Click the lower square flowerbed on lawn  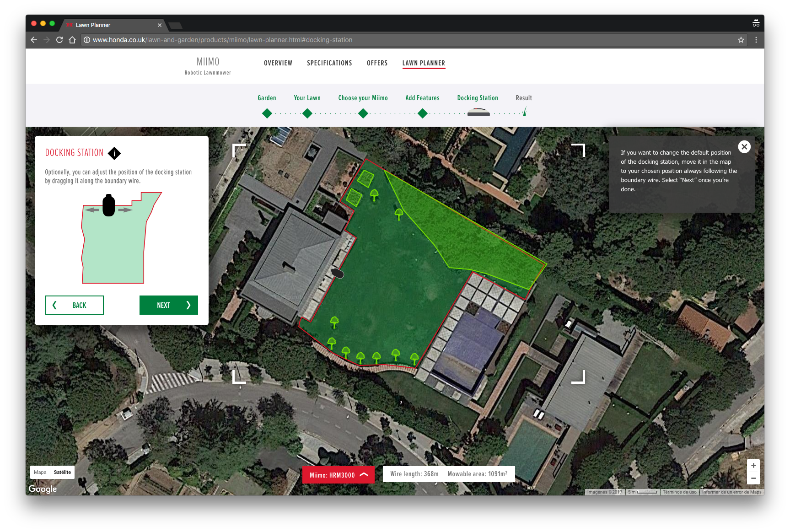point(354,197)
